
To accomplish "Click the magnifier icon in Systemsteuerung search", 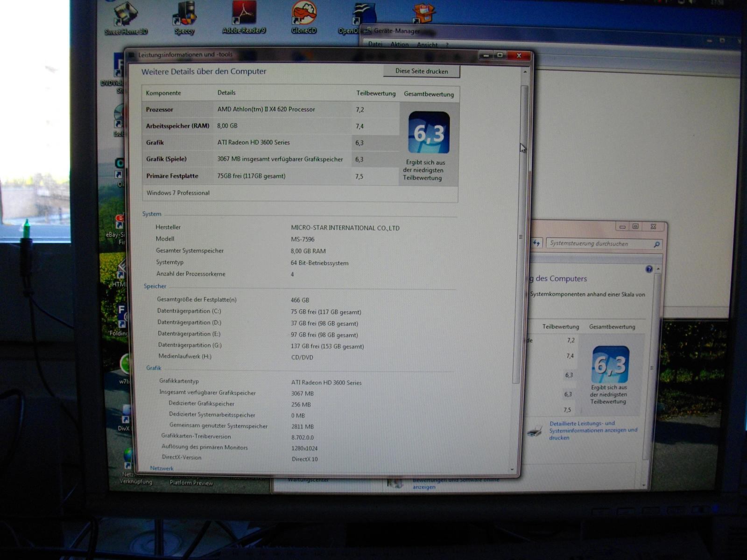I will tap(656, 244).
